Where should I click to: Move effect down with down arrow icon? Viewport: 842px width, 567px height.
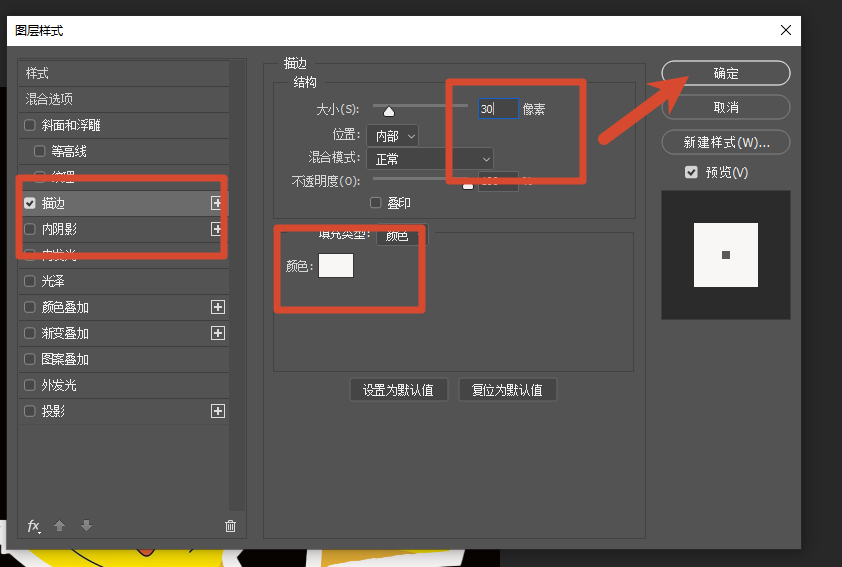[x=86, y=526]
